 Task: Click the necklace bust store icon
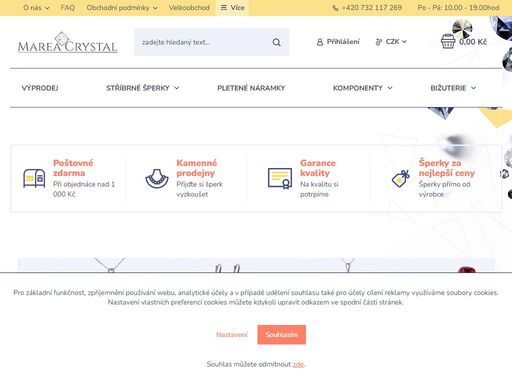coord(157,178)
